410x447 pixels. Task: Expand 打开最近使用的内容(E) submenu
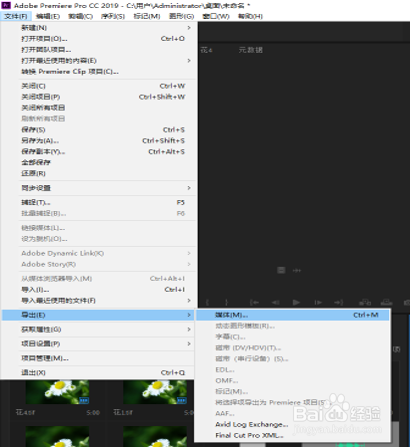(98, 61)
